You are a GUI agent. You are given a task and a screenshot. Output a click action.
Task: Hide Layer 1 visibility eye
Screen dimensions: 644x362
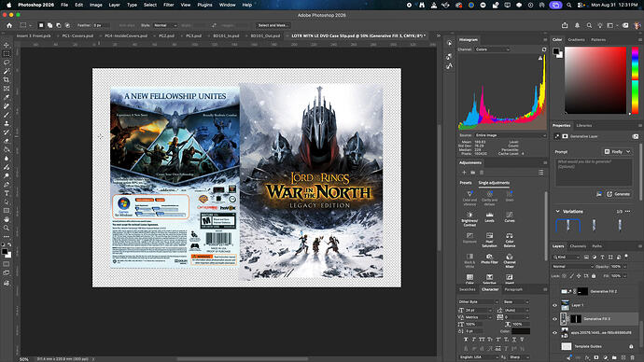pyautogui.click(x=555, y=305)
